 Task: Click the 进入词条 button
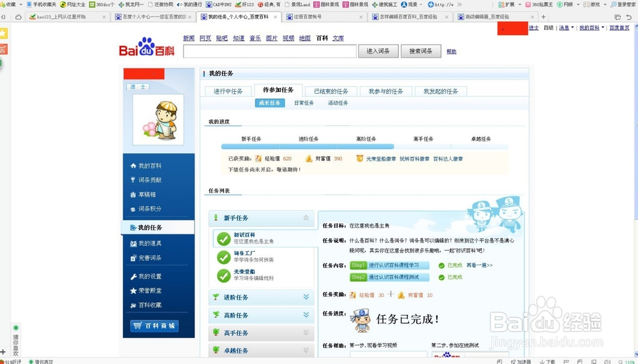[378, 51]
